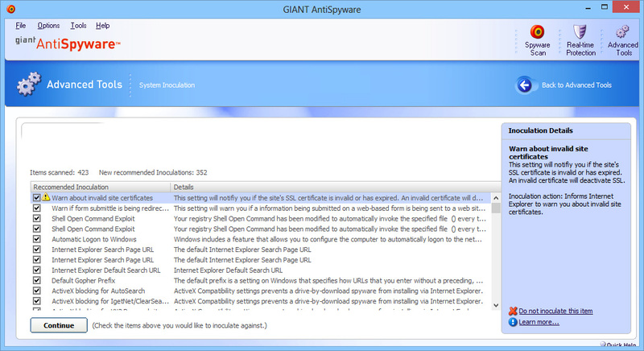Select Warn if form submittle row text
Screen dimensions: 644x351
pyautogui.click(x=110, y=209)
